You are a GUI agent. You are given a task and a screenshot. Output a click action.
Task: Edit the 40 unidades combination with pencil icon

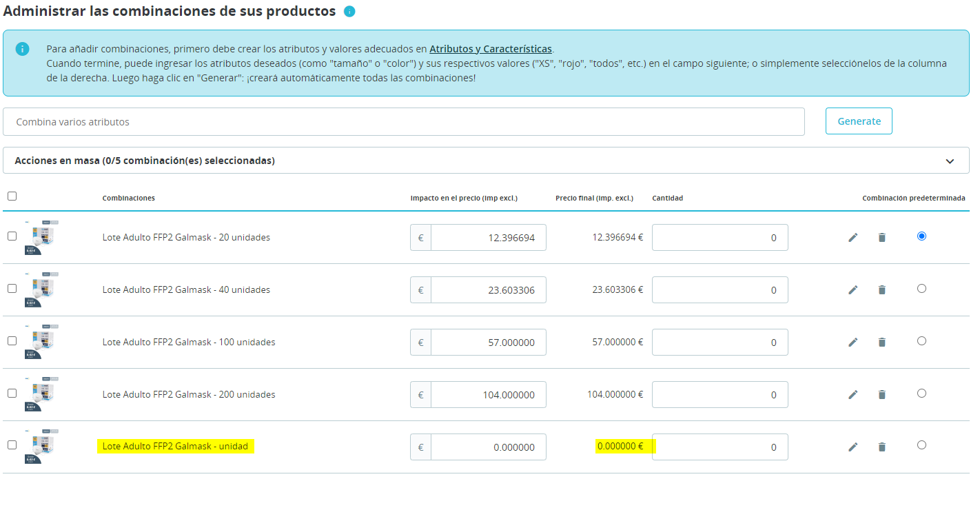[x=853, y=289]
